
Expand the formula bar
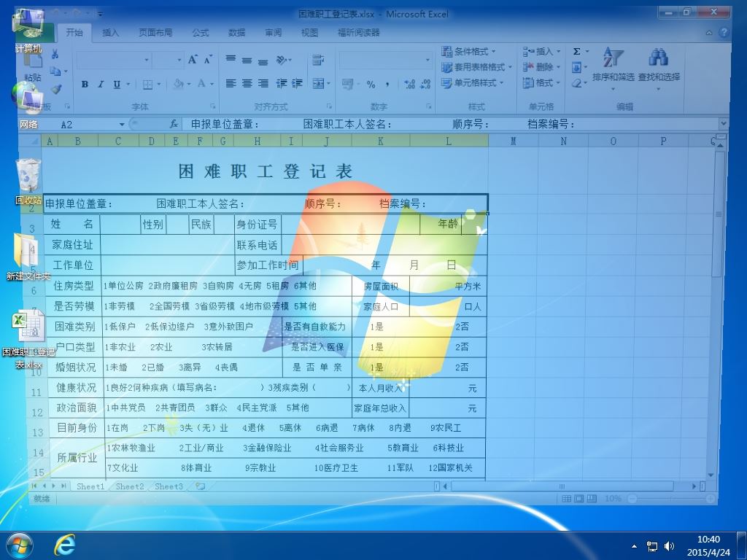pyautogui.click(x=724, y=123)
